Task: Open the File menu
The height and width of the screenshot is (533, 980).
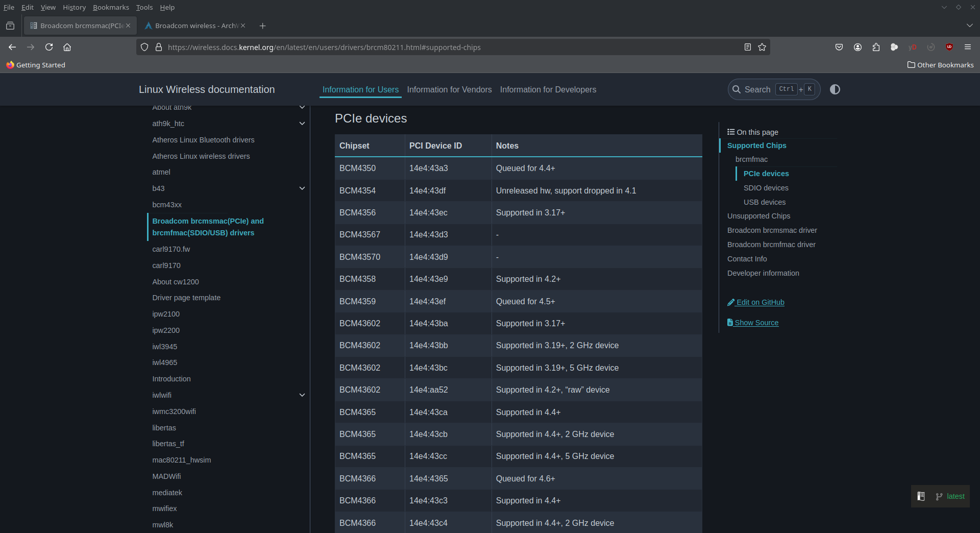Action: [x=9, y=7]
